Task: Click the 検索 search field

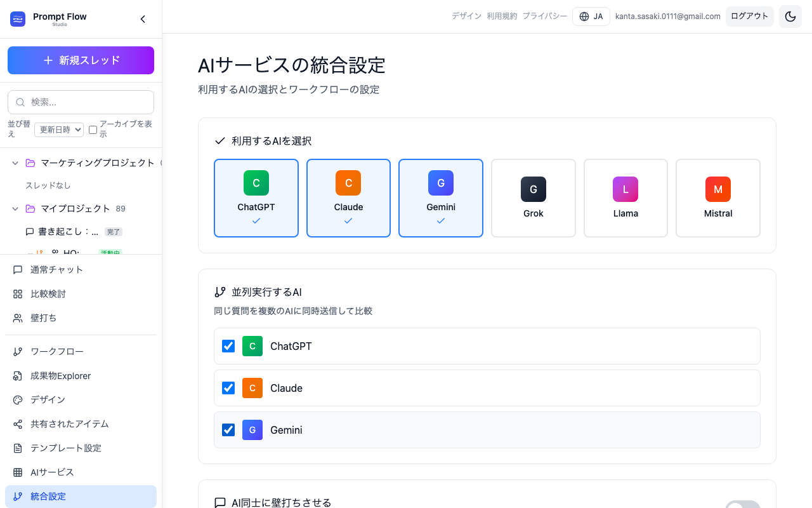Action: (81, 102)
